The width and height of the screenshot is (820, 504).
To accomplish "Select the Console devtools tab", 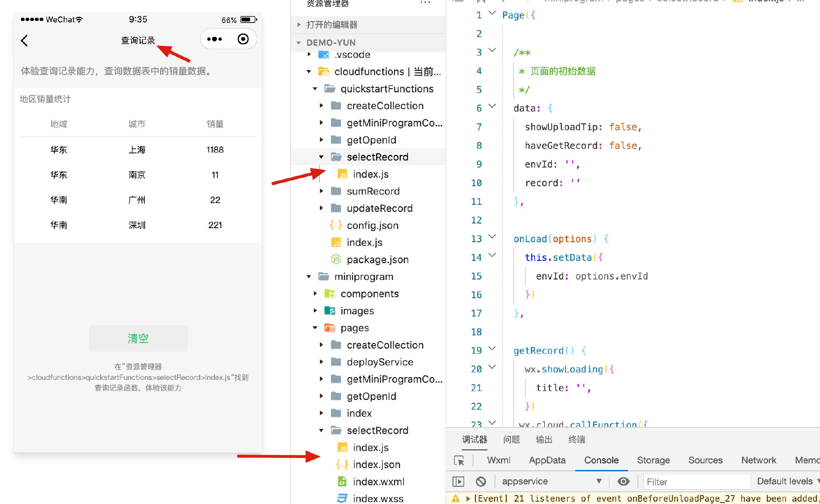I will point(601,460).
